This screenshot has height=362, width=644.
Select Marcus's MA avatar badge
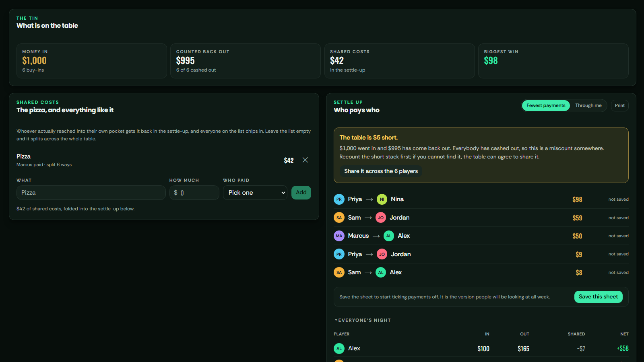click(x=339, y=236)
